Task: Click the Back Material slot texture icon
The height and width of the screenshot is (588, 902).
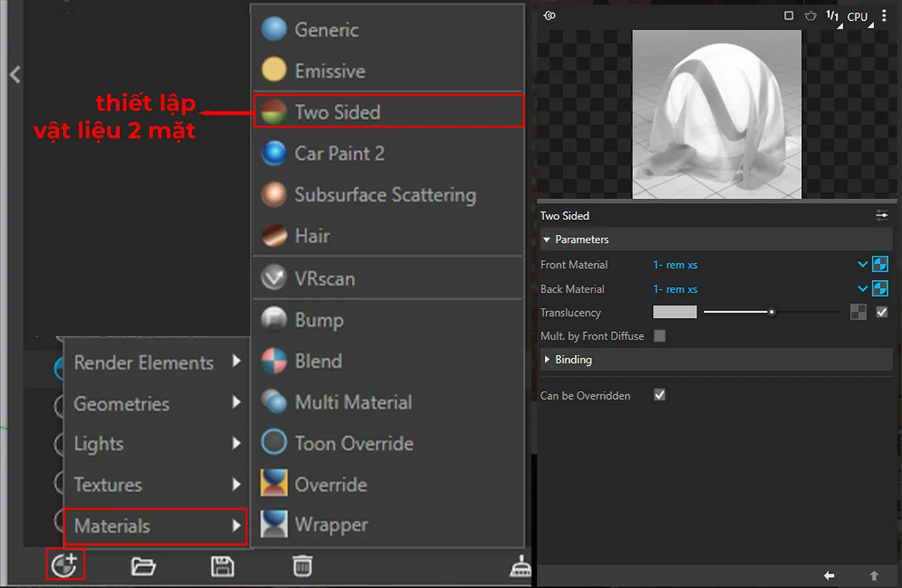Action: [x=880, y=288]
